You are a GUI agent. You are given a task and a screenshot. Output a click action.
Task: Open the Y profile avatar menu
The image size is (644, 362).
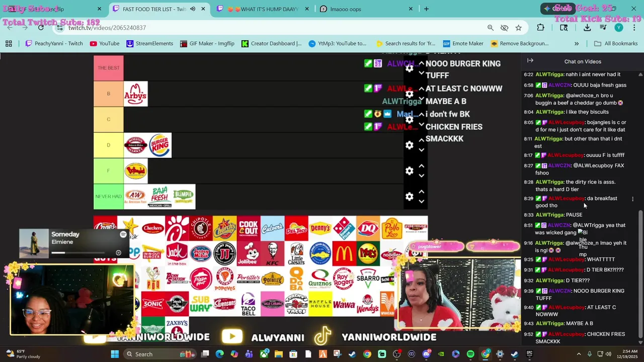pyautogui.click(x=619, y=28)
